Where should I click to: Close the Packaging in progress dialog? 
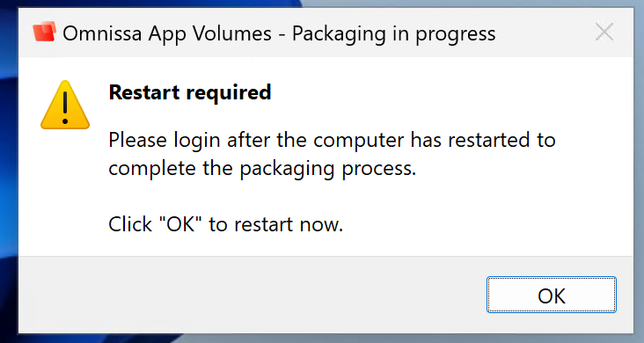[604, 32]
